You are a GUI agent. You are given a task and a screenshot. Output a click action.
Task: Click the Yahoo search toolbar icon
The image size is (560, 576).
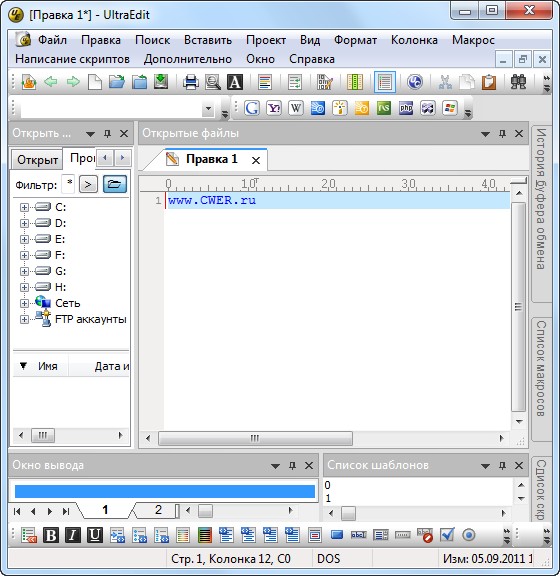(x=274, y=108)
